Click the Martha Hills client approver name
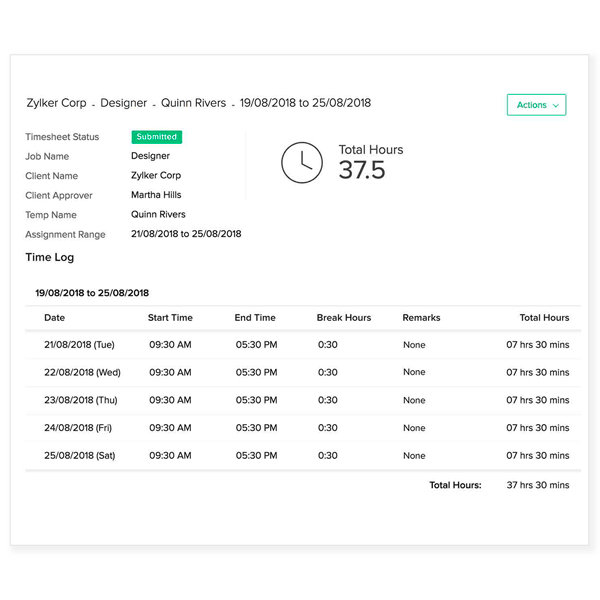Screen dimensions: 600x600 (156, 195)
